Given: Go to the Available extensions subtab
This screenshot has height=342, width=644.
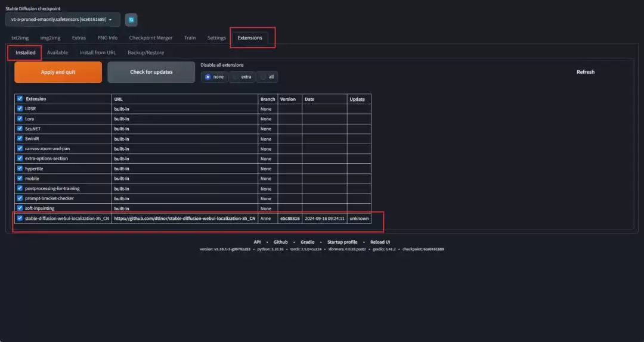Looking at the screenshot, I should click(x=57, y=52).
